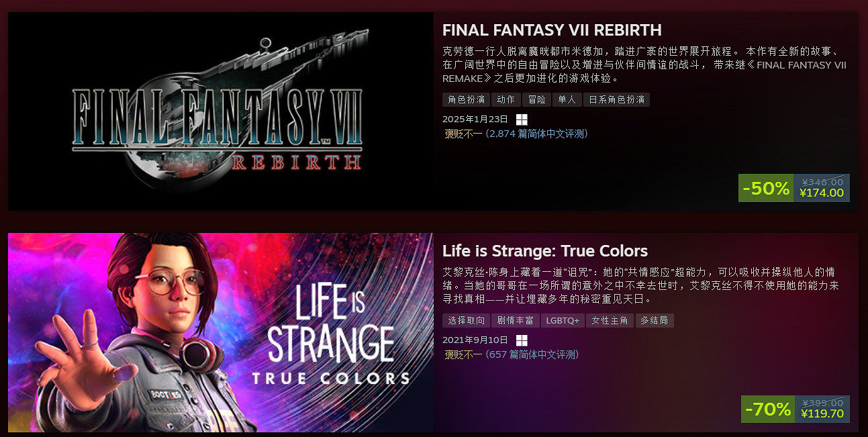The height and width of the screenshot is (437, 868).
Task: Click the Life is Strange: True Colors title
Action: pos(545,251)
